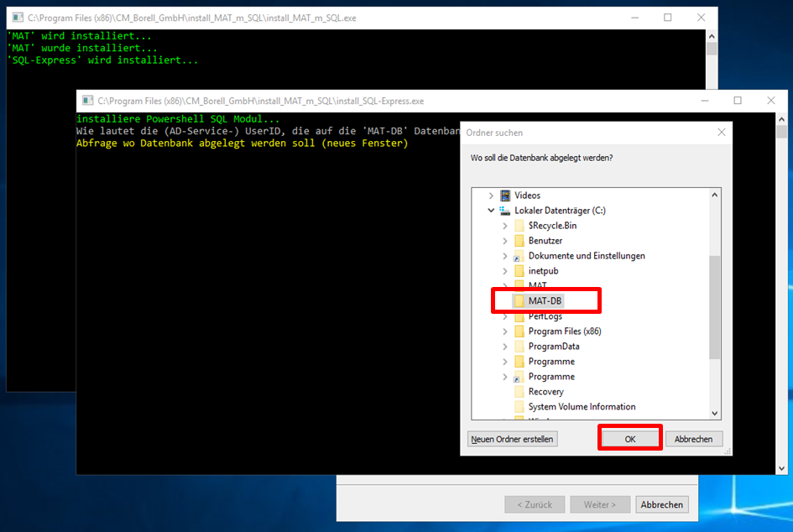Select the Recovery folder label
Viewport: 793px width, 532px height.
tap(545, 392)
